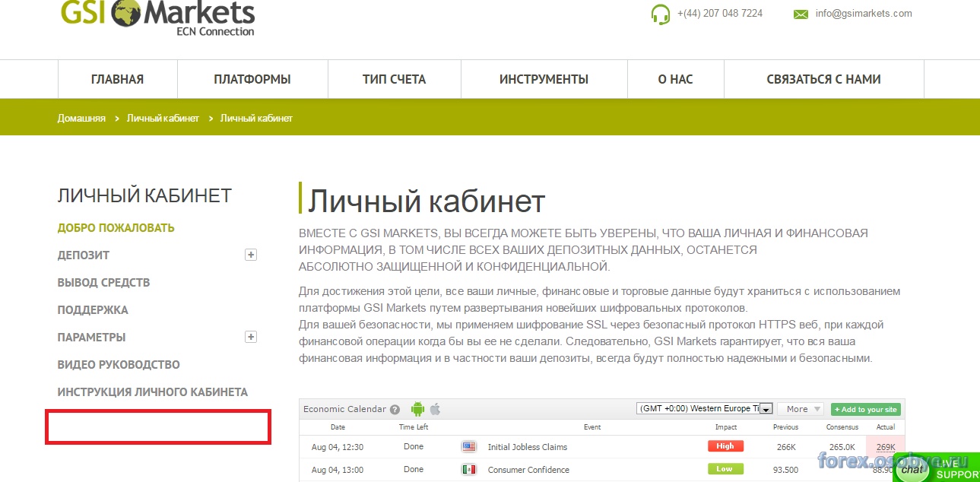Viewport: 980px width, 482px height.
Task: Click the US flag in Jobless Claims row
Action: pos(469,446)
